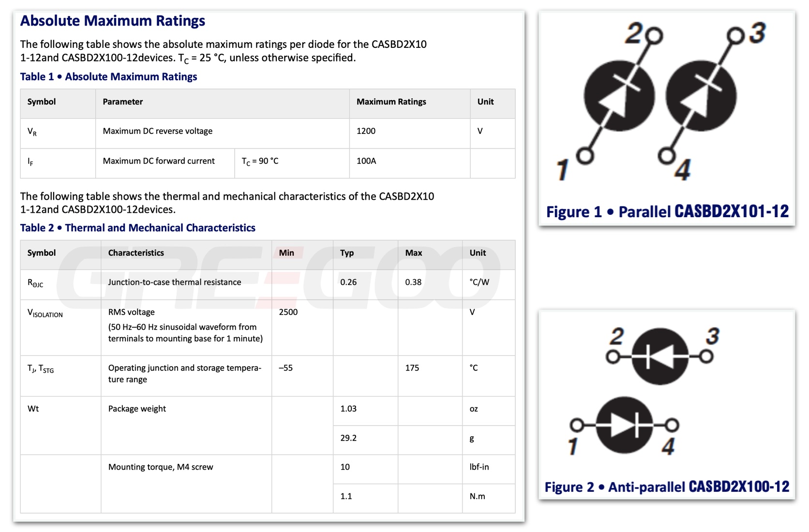Click terminal 2 circle in Figure 1
Image resolution: width=809 pixels, height=532 pixels.
tap(655, 35)
